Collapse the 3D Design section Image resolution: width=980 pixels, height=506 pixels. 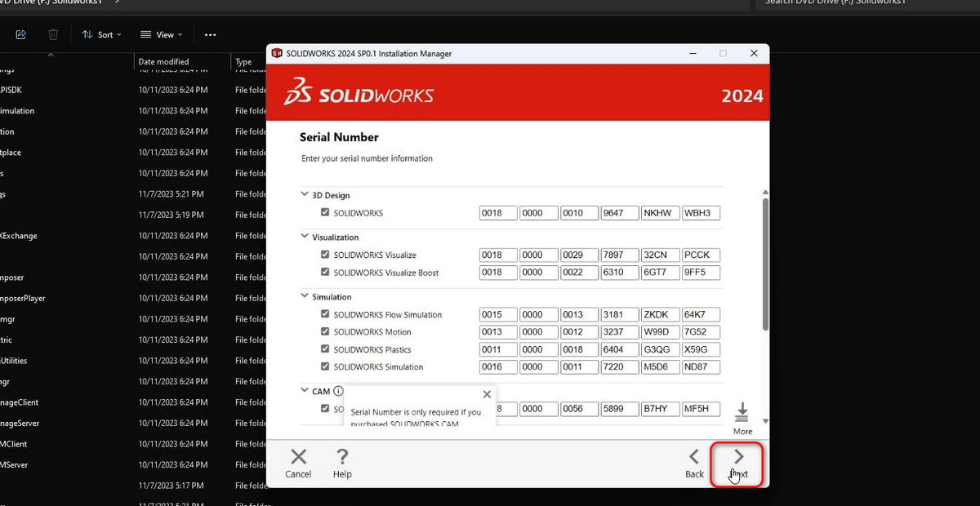[x=305, y=195]
